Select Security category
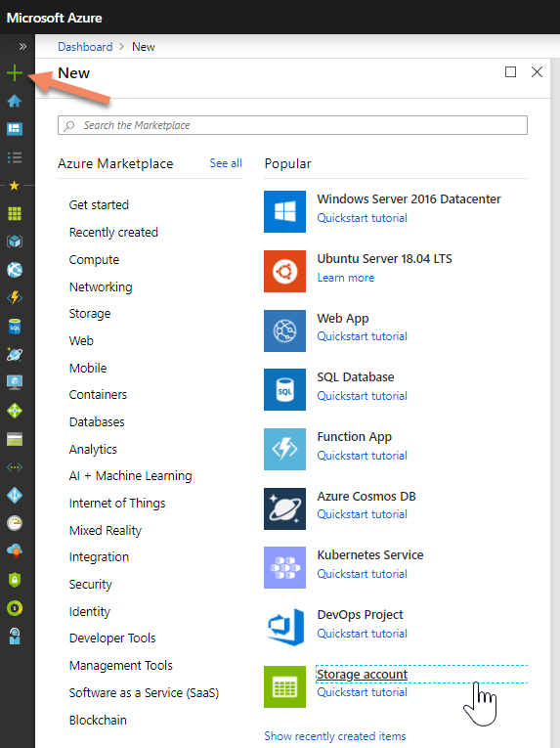The height and width of the screenshot is (748, 560). 91,585
